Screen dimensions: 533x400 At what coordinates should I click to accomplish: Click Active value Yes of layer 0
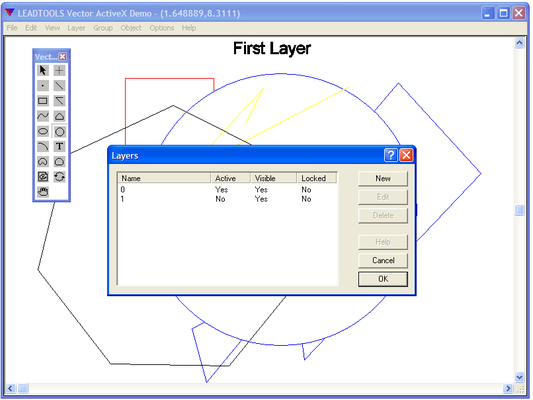point(221,190)
